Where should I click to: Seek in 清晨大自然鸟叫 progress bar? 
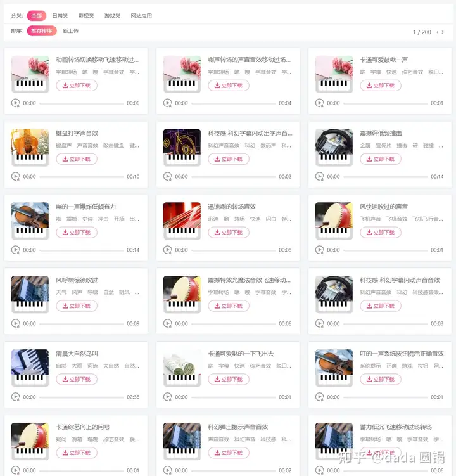coord(82,397)
